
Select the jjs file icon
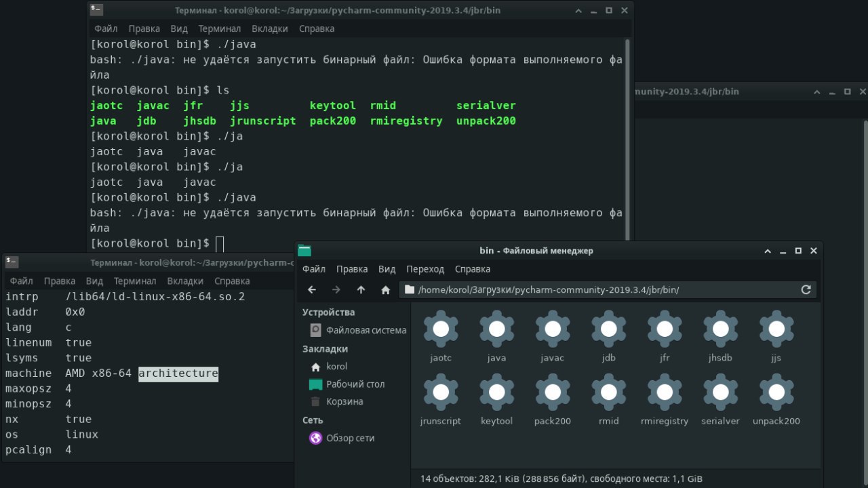point(776,329)
